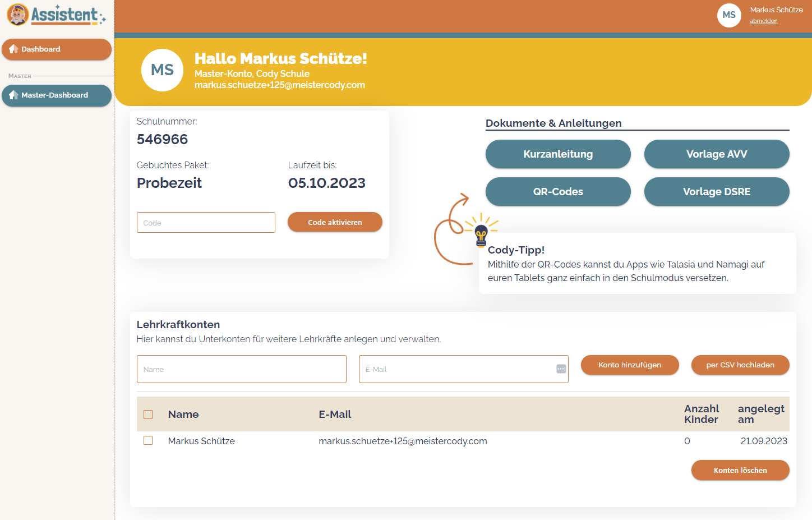812x520 pixels.
Task: Download the Vorlage DSRE template
Action: 717,191
